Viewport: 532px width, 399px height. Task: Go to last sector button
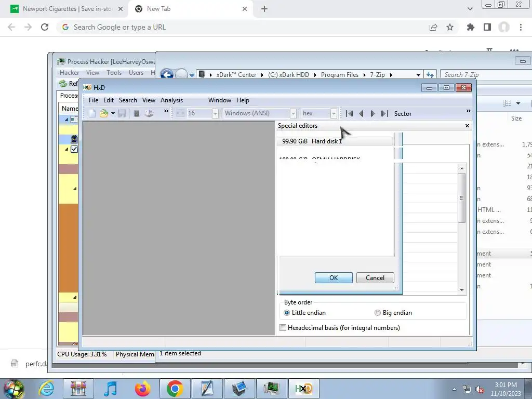[384, 114]
